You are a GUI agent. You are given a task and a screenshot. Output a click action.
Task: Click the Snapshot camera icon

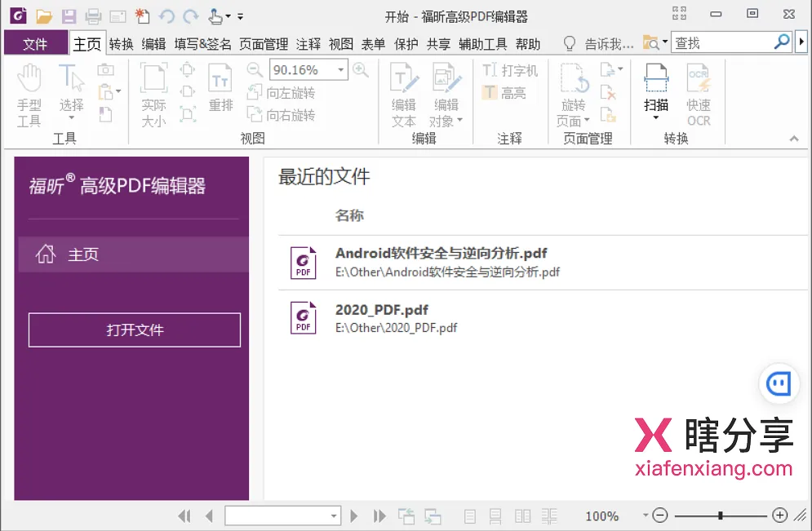[105, 69]
